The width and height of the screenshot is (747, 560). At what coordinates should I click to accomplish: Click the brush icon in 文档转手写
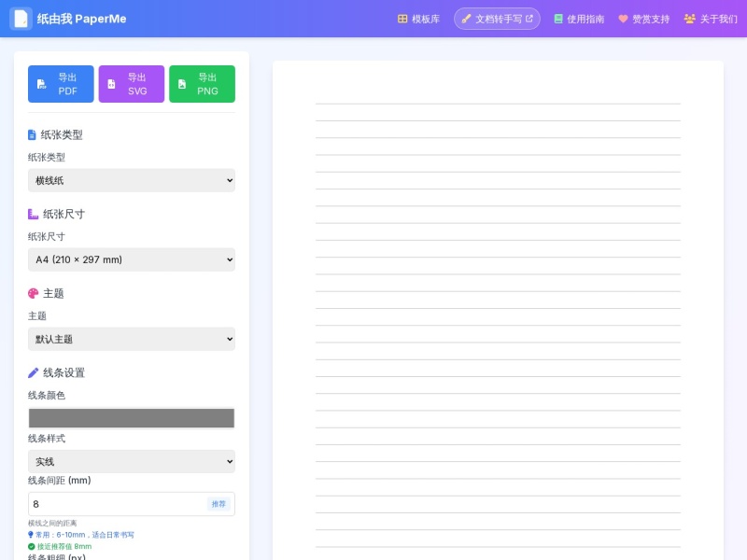click(466, 19)
